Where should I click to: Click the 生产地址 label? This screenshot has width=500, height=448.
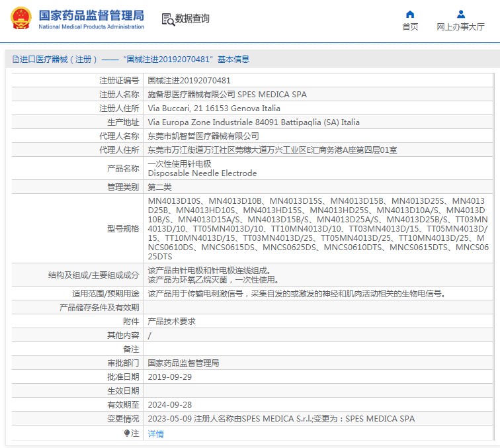point(123,122)
